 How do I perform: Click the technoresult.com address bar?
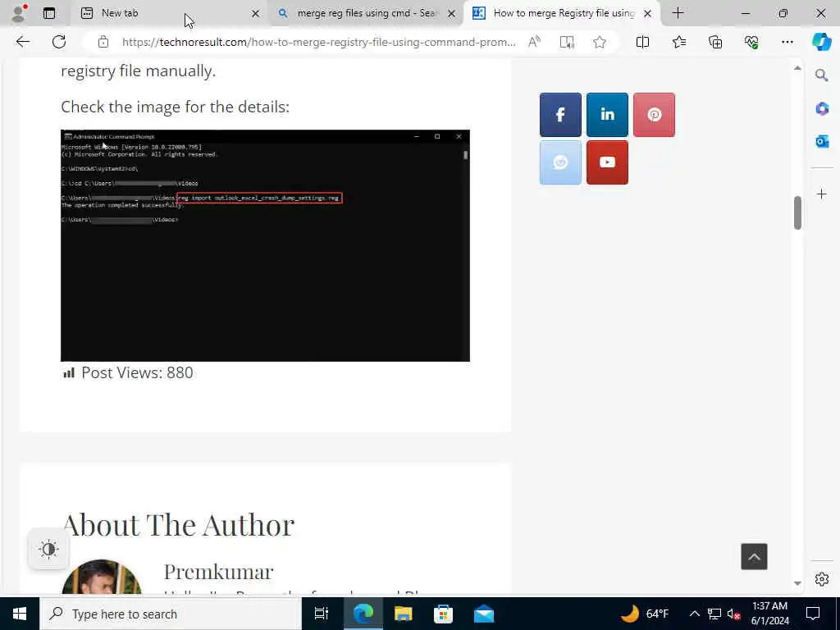[318, 42]
